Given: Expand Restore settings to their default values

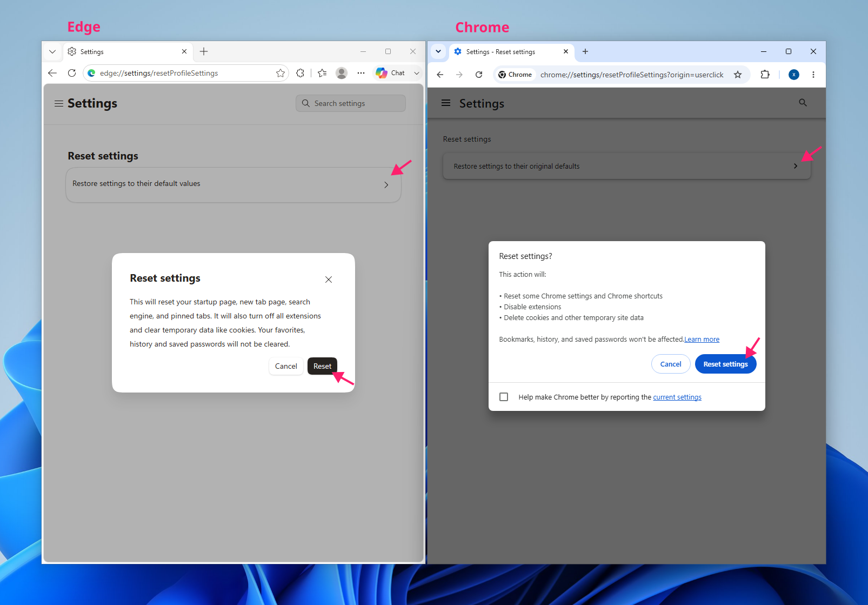Looking at the screenshot, I should (x=233, y=185).
